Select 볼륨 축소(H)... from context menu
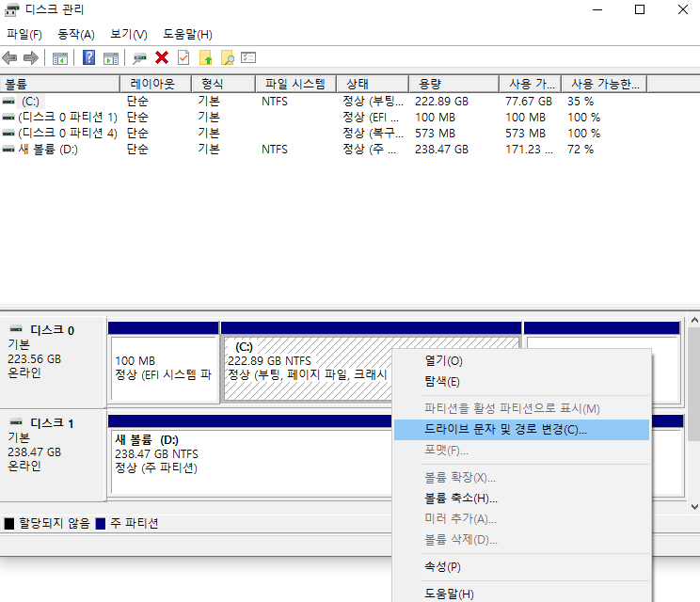Screen dimensions: 700x602 521,498
